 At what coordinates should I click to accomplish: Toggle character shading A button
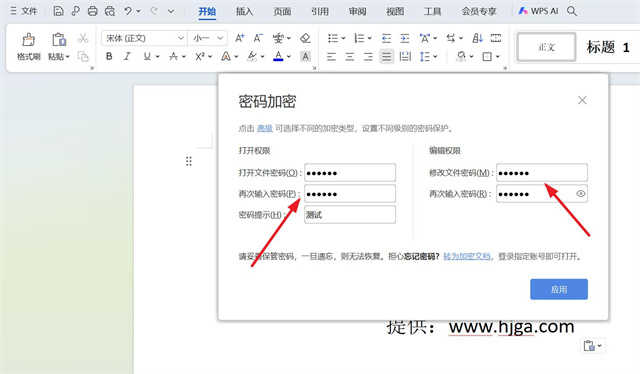(305, 56)
